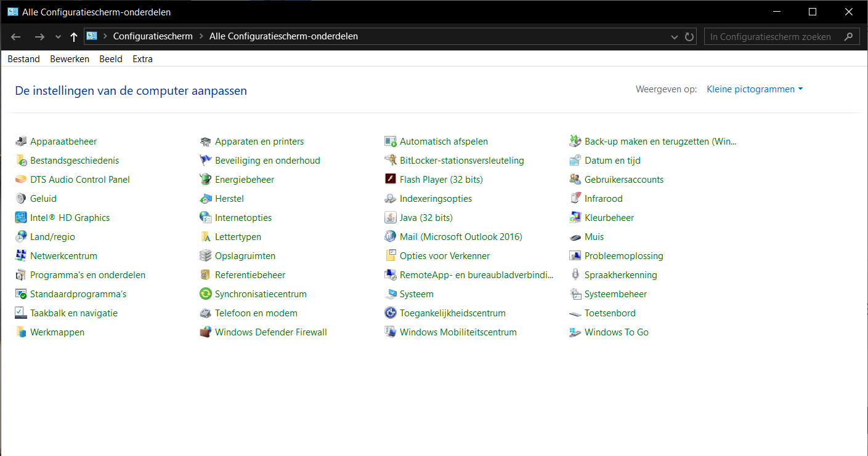Open the recent locations arrow dropdown

[58, 37]
